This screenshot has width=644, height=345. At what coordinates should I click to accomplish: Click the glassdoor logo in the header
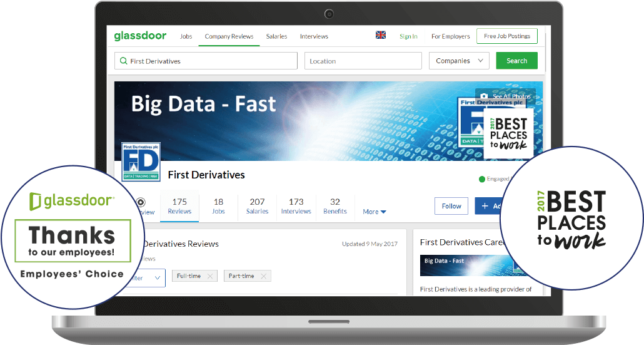[140, 36]
